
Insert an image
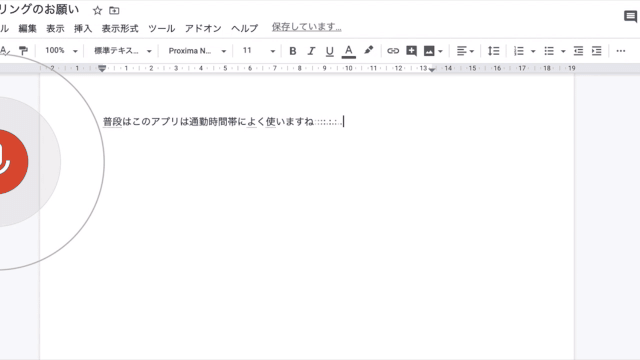pos(429,51)
